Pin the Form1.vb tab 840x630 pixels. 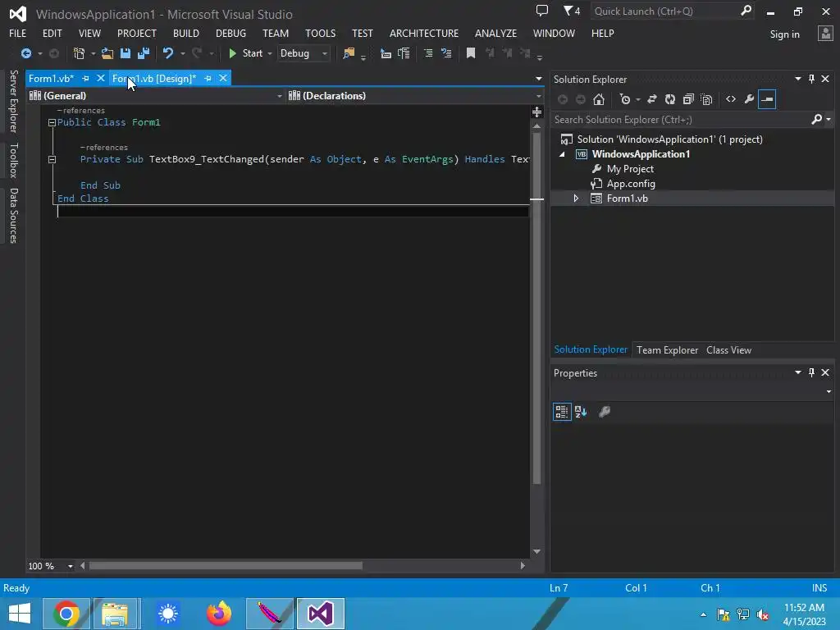coord(85,78)
